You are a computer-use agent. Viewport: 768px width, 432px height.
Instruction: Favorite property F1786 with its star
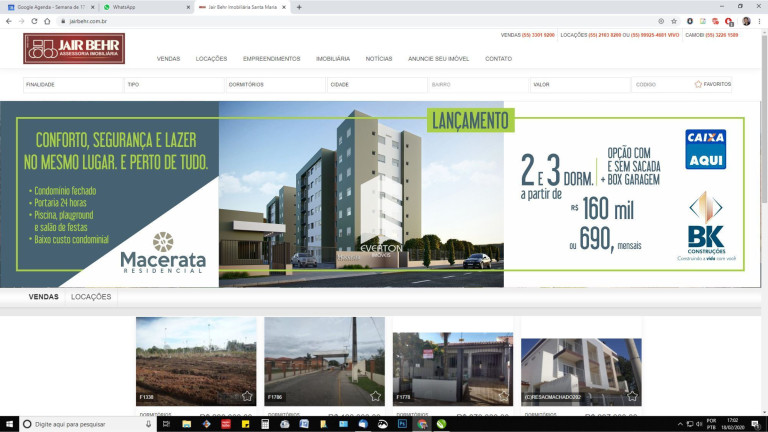[x=375, y=396]
